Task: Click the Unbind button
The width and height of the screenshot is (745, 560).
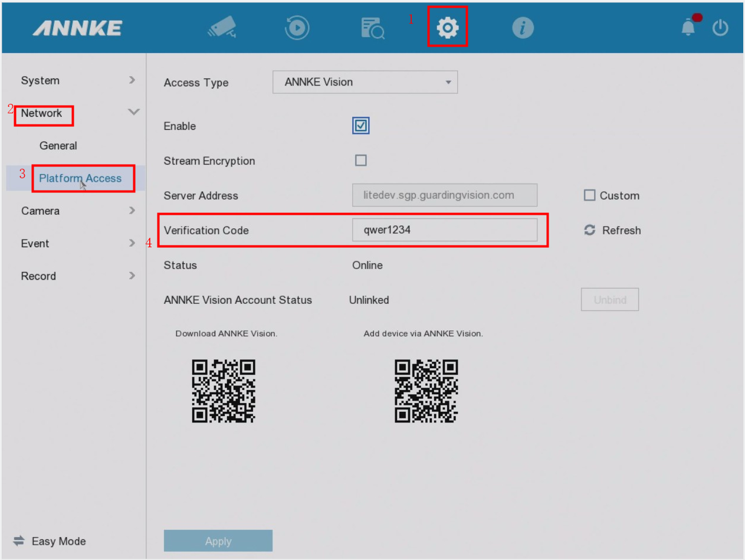Action: [x=610, y=300]
